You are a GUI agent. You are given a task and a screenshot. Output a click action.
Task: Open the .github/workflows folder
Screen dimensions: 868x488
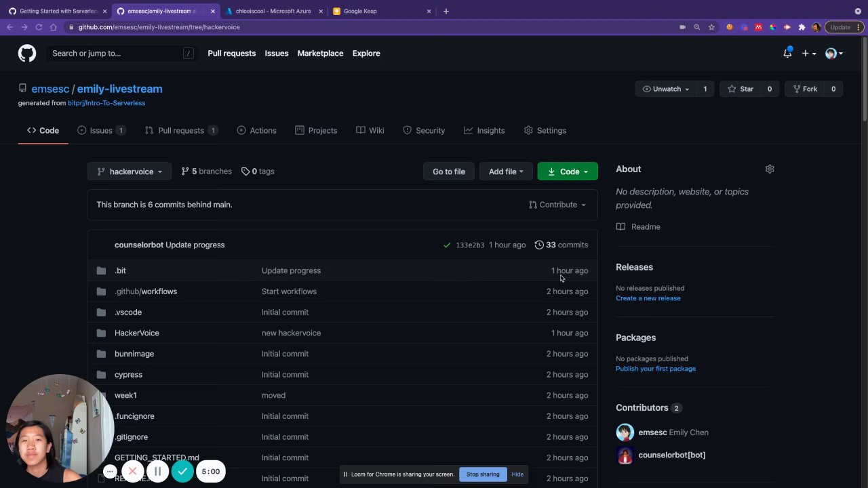[146, 291]
